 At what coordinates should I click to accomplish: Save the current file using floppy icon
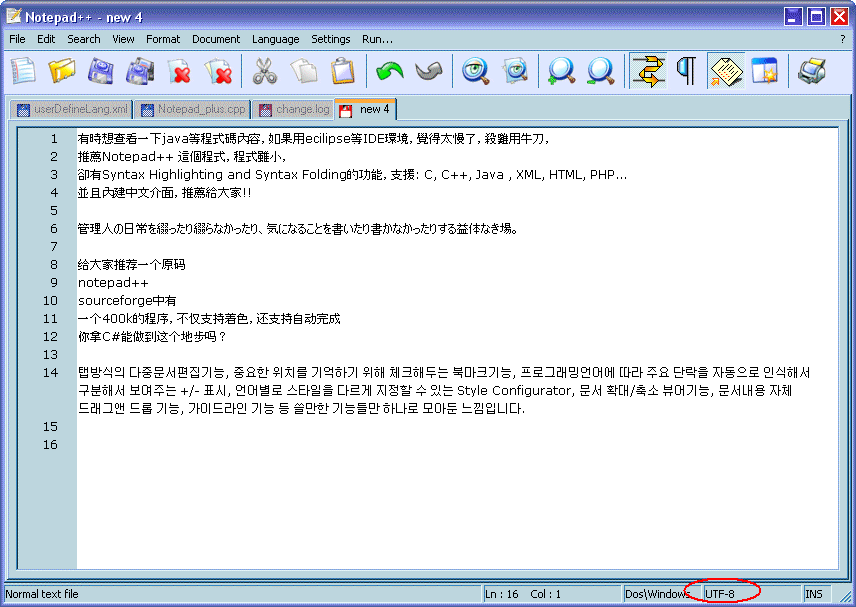(x=101, y=71)
